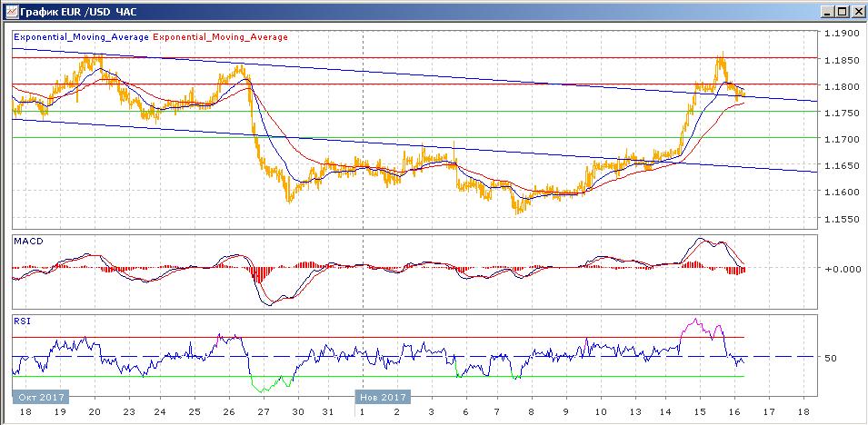The width and height of the screenshot is (868, 425).
Task: Click the RSI 50 level axis label
Action: [x=830, y=358]
